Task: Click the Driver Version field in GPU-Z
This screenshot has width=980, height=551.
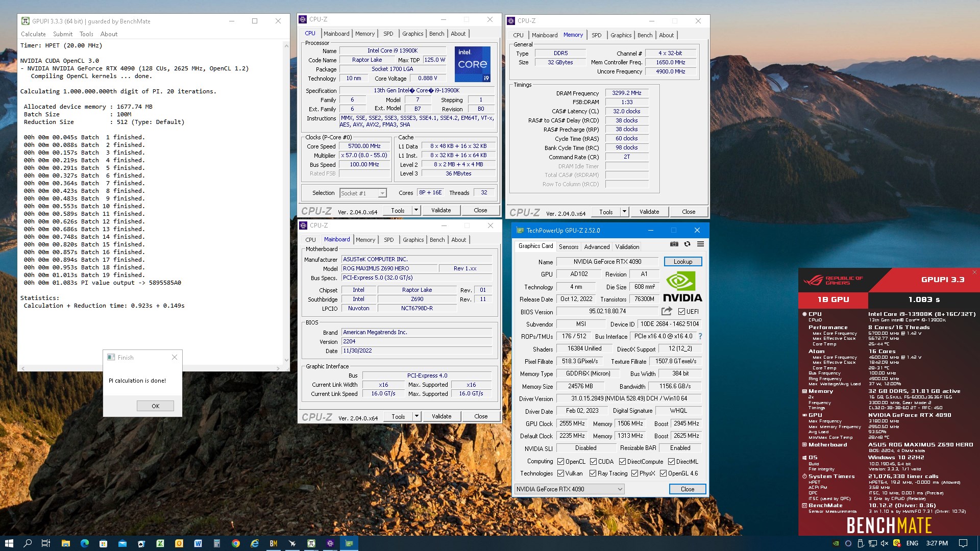Action: point(629,398)
